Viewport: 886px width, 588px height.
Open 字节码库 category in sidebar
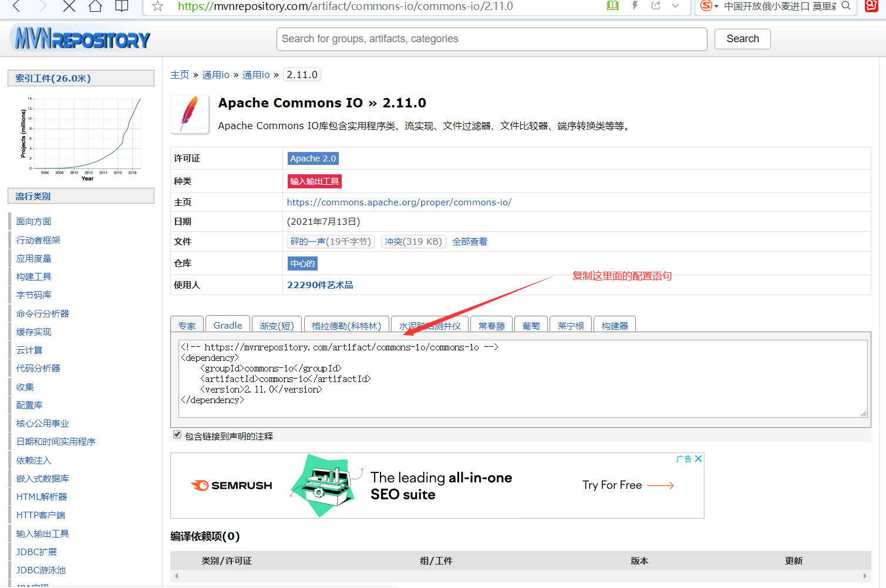33,295
